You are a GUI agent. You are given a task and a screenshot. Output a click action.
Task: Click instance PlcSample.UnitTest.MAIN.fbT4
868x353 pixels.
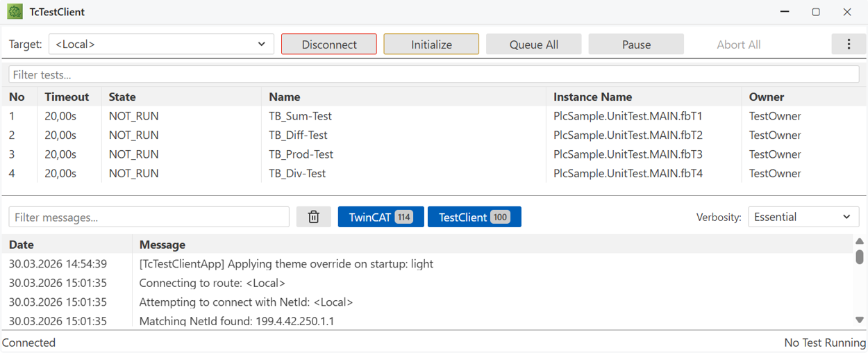coord(628,173)
